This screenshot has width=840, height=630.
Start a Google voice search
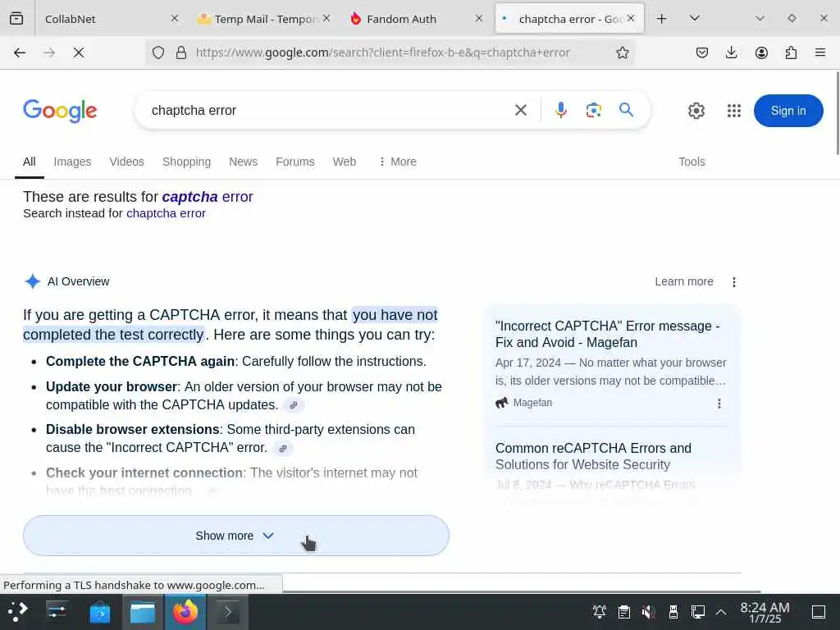[560, 111]
